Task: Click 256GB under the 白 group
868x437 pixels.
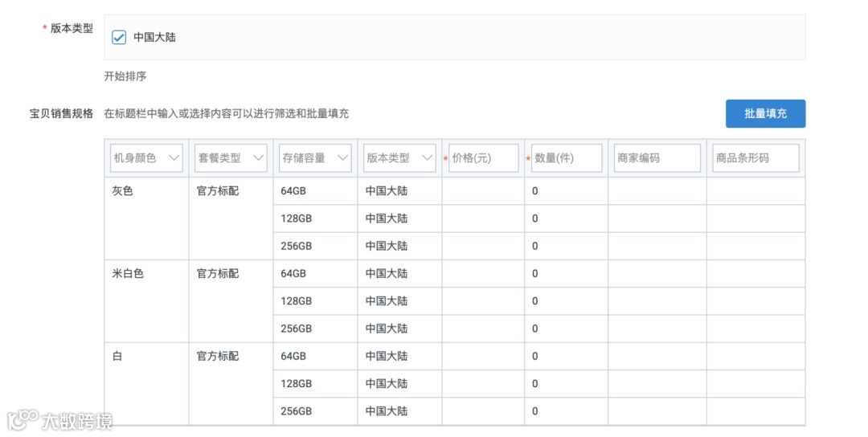Action: (x=296, y=411)
